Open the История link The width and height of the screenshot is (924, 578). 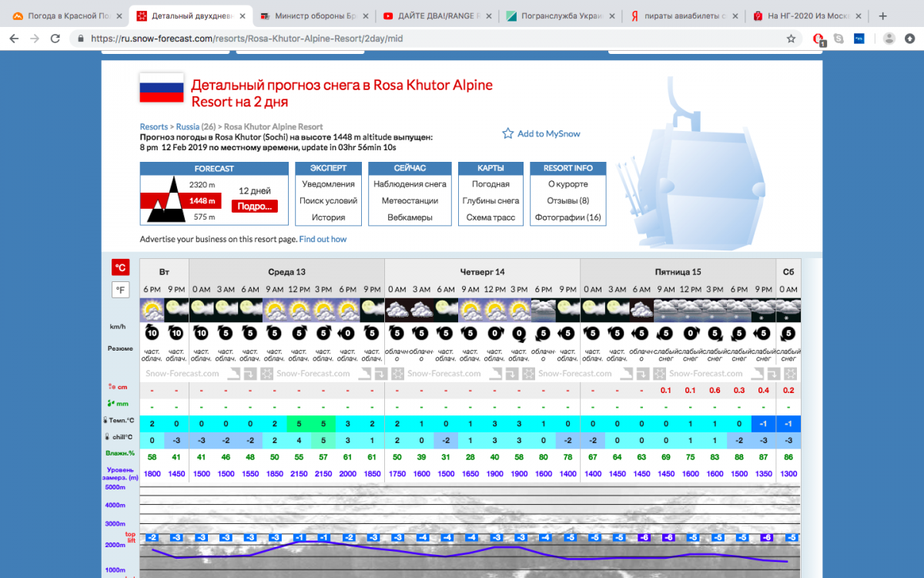pos(329,217)
